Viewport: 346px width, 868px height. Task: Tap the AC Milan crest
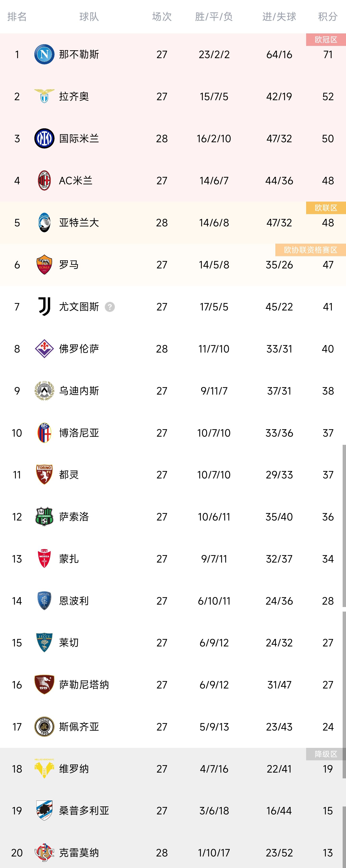(x=44, y=181)
